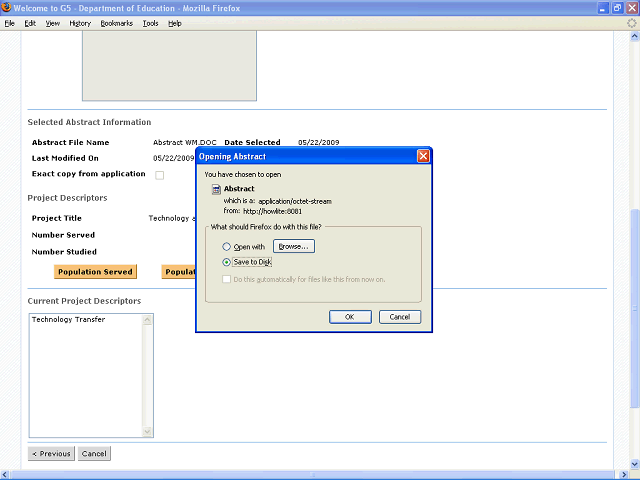The image size is (640, 480).
Task: Open the History menu
Action: pyautogui.click(x=80, y=23)
